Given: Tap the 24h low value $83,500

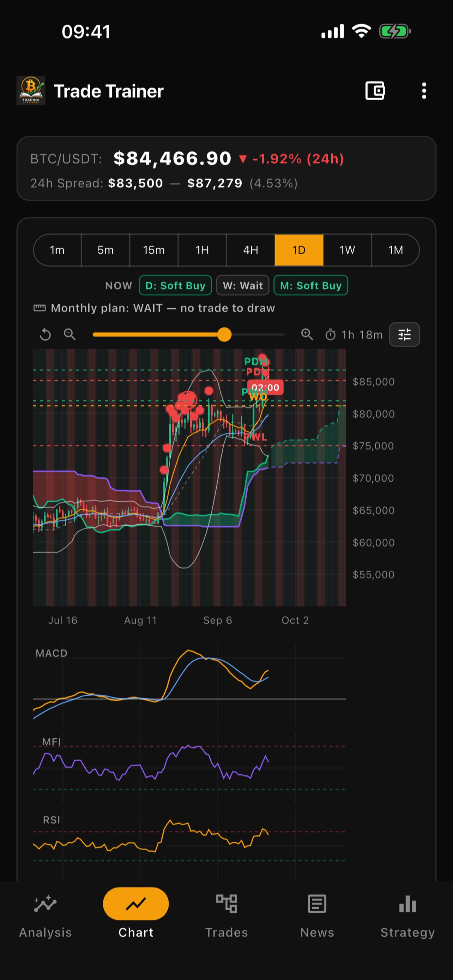Looking at the screenshot, I should pyautogui.click(x=135, y=183).
